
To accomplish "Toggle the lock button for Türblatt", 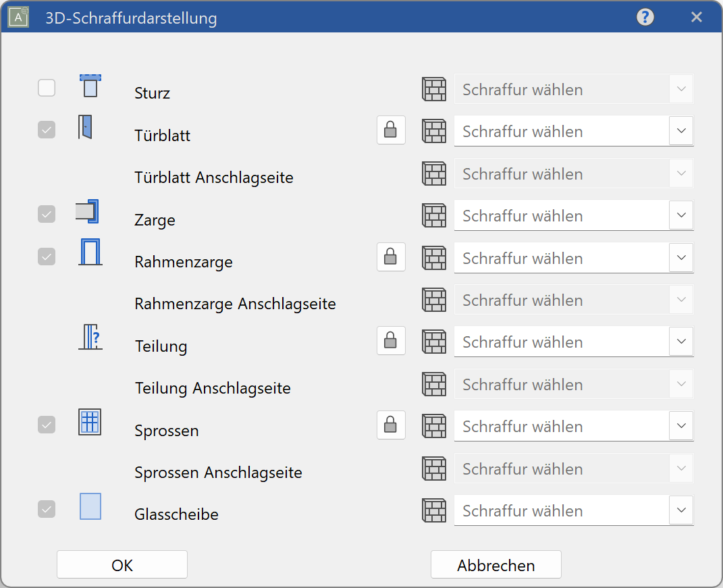I will pos(391,130).
